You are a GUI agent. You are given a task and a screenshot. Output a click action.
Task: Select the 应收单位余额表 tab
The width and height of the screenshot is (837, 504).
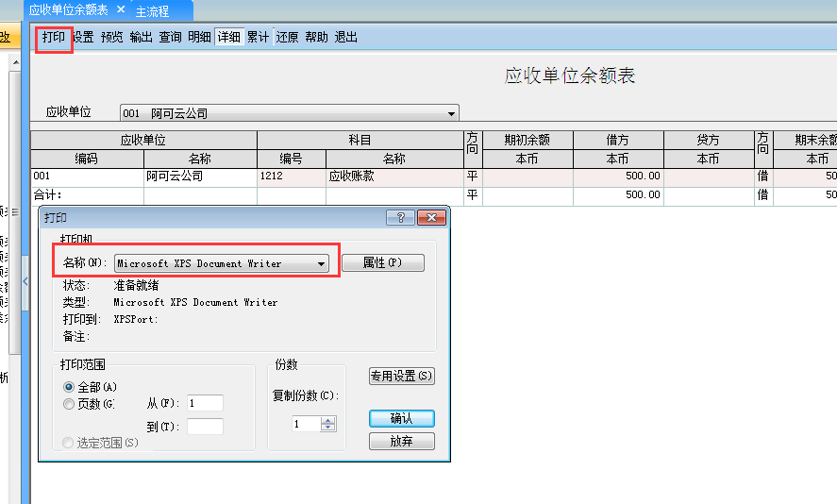pos(68,9)
